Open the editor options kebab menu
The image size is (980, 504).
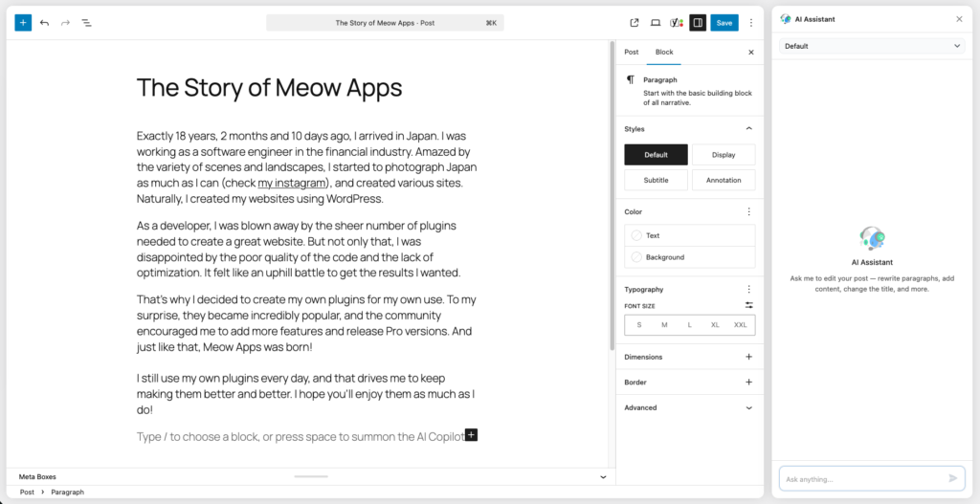tap(751, 22)
